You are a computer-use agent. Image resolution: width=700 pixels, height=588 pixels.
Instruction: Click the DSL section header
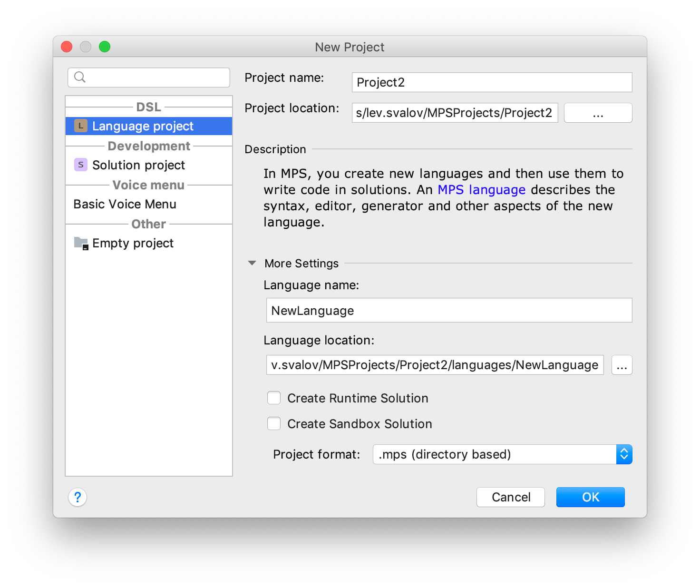(149, 107)
